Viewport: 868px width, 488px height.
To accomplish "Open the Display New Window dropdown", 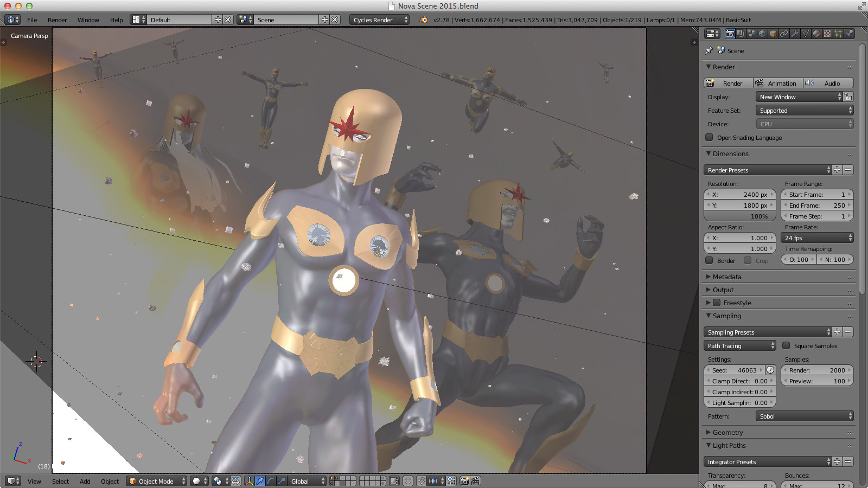I will (x=799, y=97).
